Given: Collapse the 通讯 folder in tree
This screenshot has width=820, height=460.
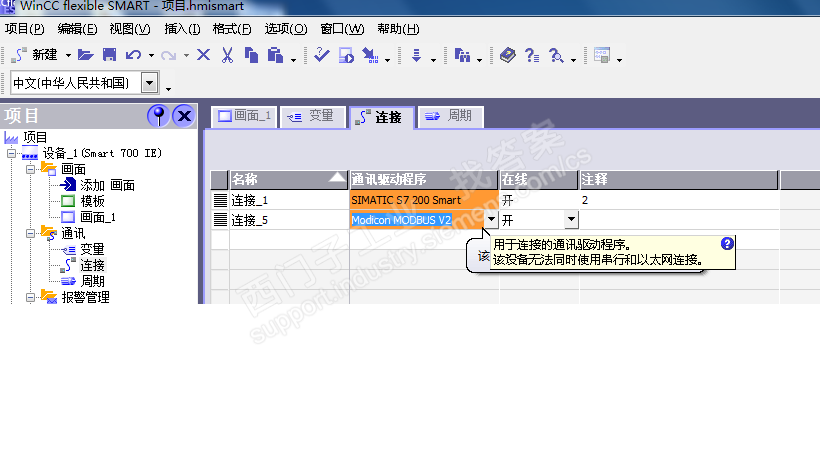Looking at the screenshot, I should coord(30,234).
